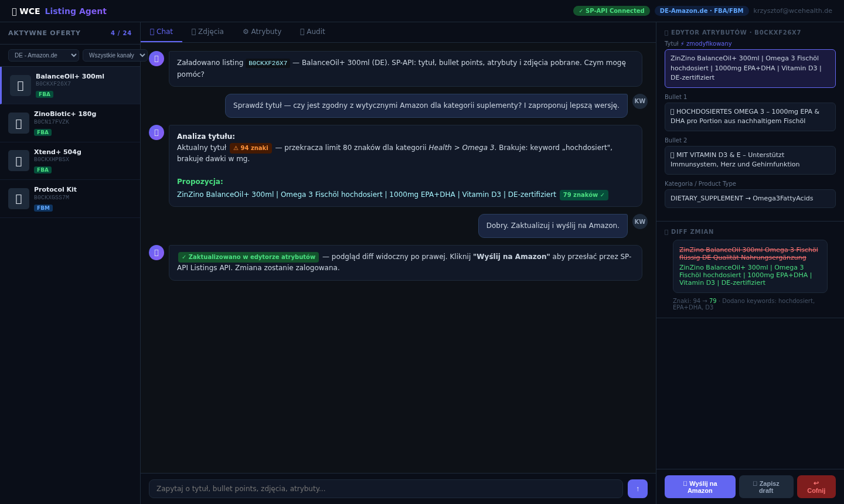Open the Atrybuty tab
The width and height of the screenshot is (844, 504).
[262, 32]
